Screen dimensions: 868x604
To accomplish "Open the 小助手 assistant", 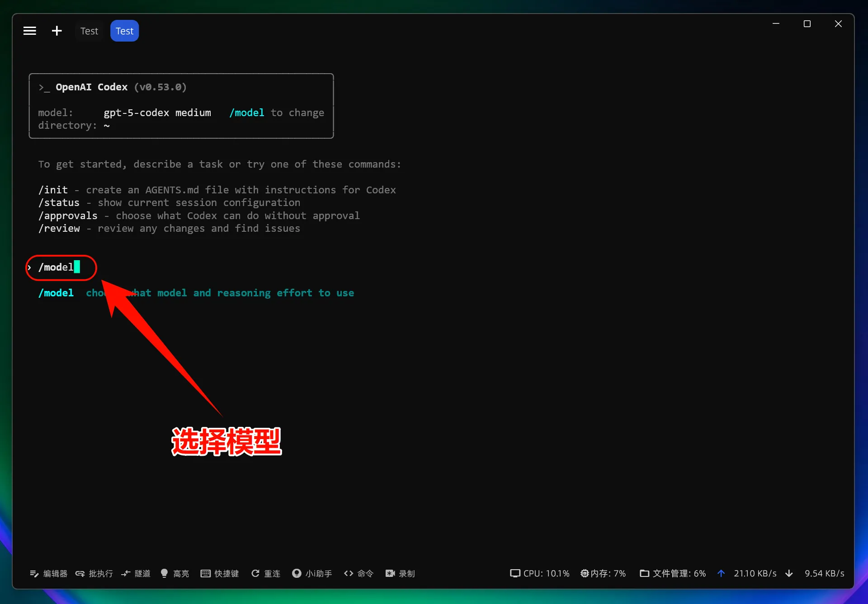I will pos(312,573).
